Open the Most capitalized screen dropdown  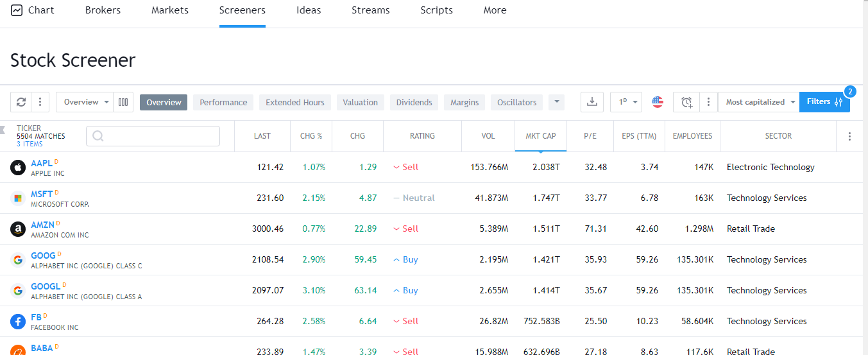pos(759,102)
